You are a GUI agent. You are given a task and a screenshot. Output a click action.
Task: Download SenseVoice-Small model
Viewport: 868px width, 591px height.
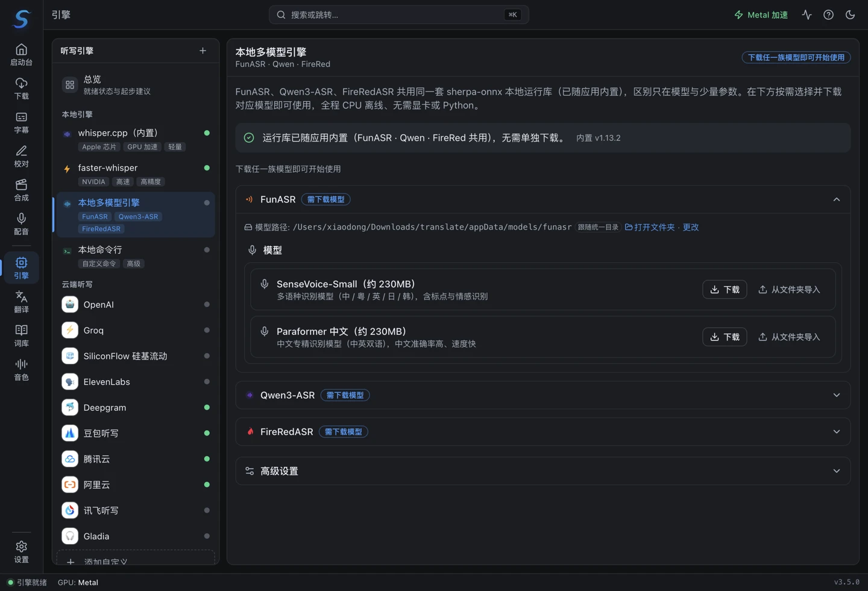click(725, 290)
